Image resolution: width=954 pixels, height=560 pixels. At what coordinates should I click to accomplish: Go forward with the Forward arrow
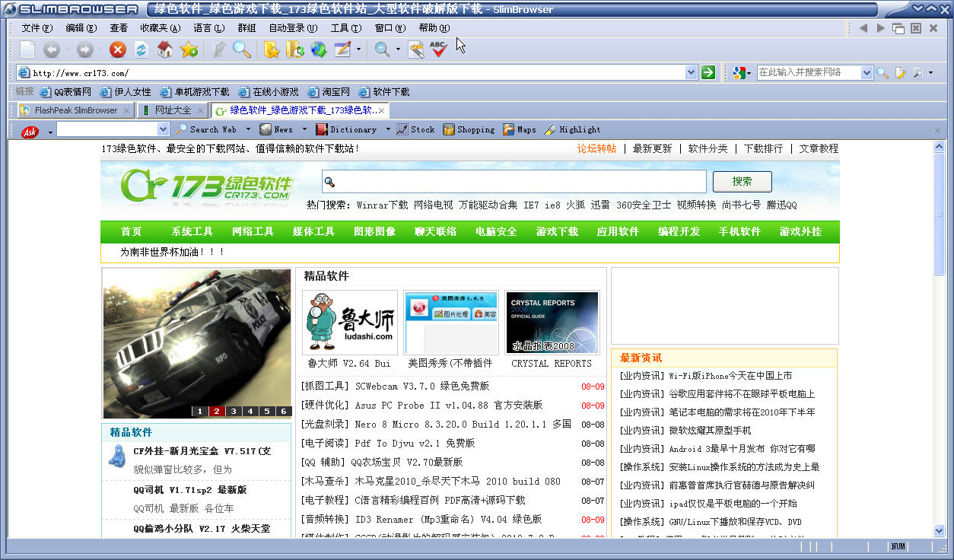pyautogui.click(x=84, y=50)
